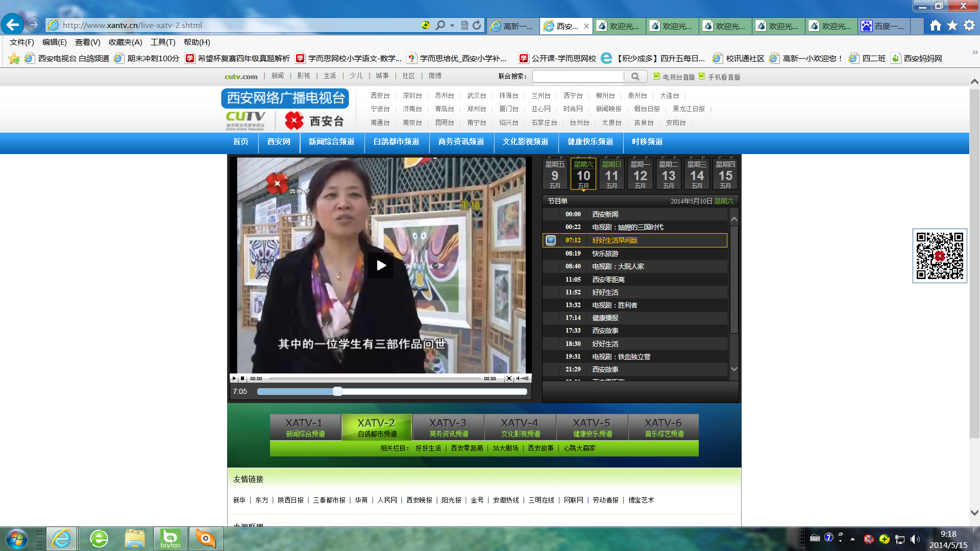The width and height of the screenshot is (980, 551).
Task: Adjust player volume via the speaker icon
Action: [518, 379]
